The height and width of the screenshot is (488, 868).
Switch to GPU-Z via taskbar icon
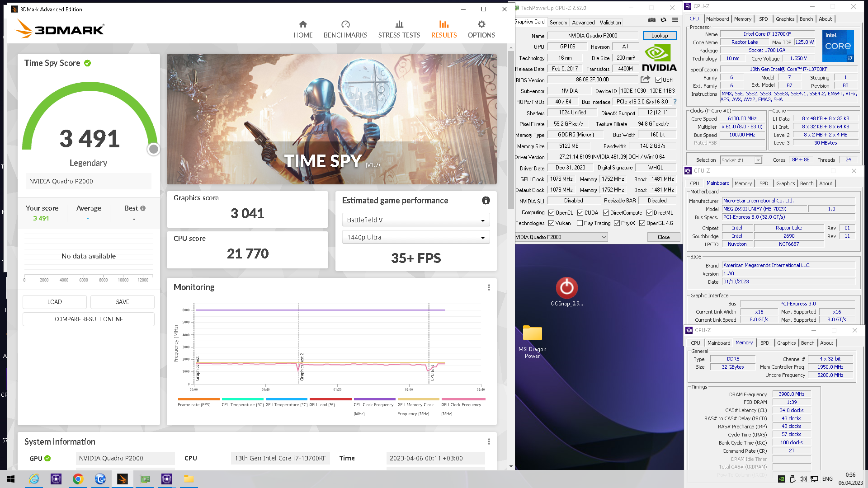coord(145,479)
